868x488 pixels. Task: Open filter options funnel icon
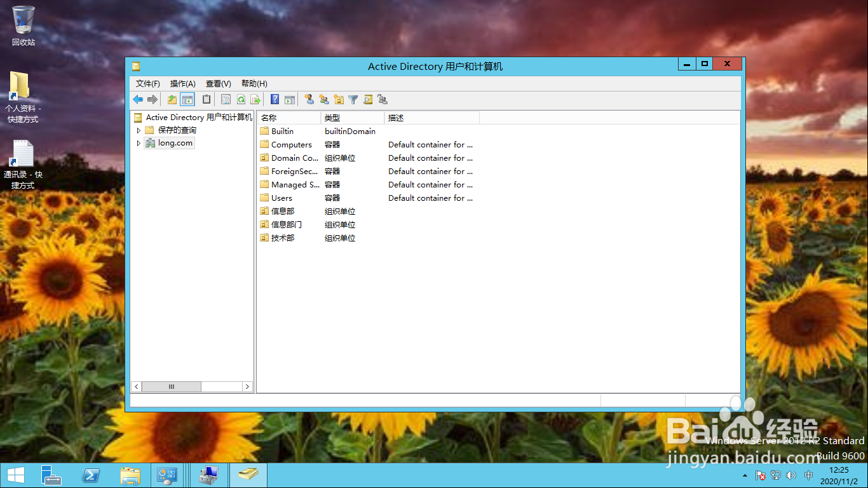coord(353,100)
